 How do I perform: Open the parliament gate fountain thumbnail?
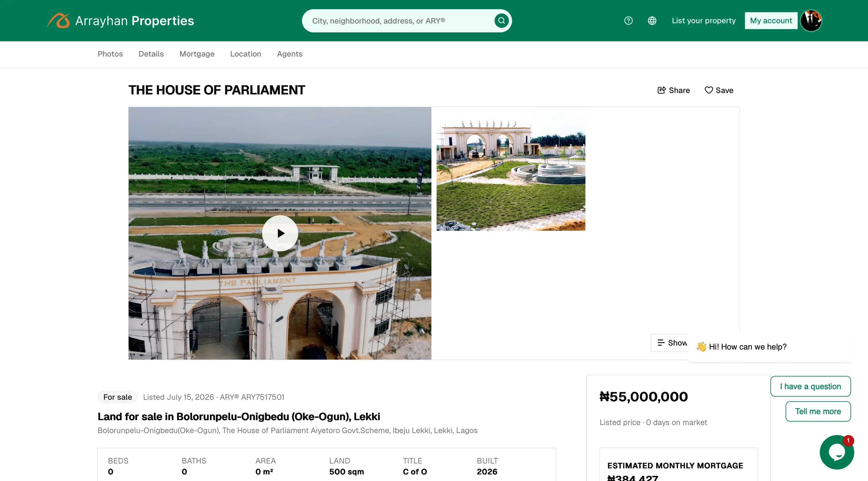pyautogui.click(x=511, y=169)
